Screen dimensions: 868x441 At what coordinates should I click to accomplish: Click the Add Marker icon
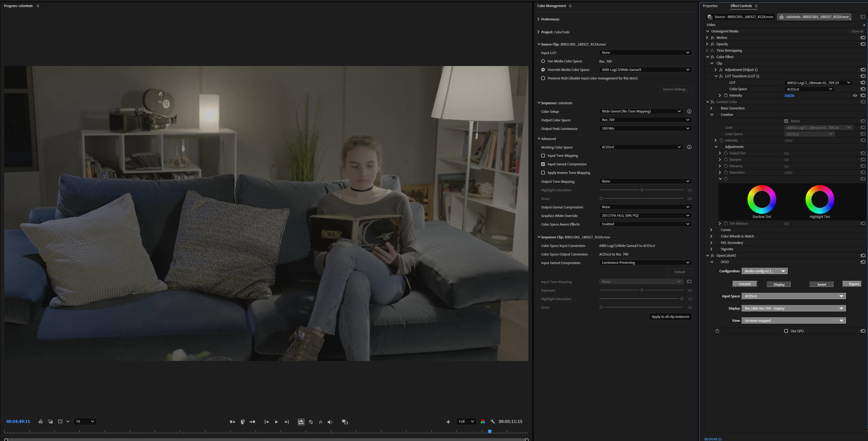pyautogui.click(x=243, y=422)
